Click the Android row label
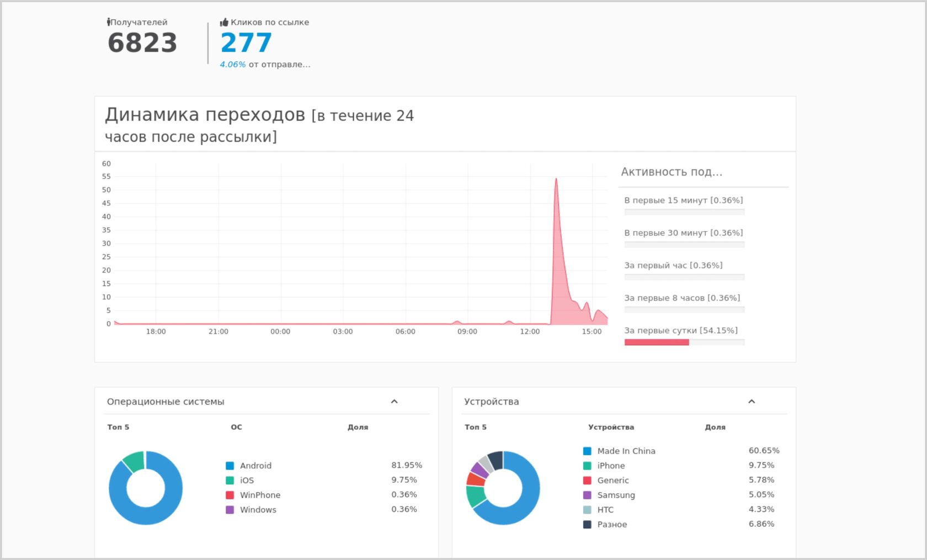 point(255,466)
